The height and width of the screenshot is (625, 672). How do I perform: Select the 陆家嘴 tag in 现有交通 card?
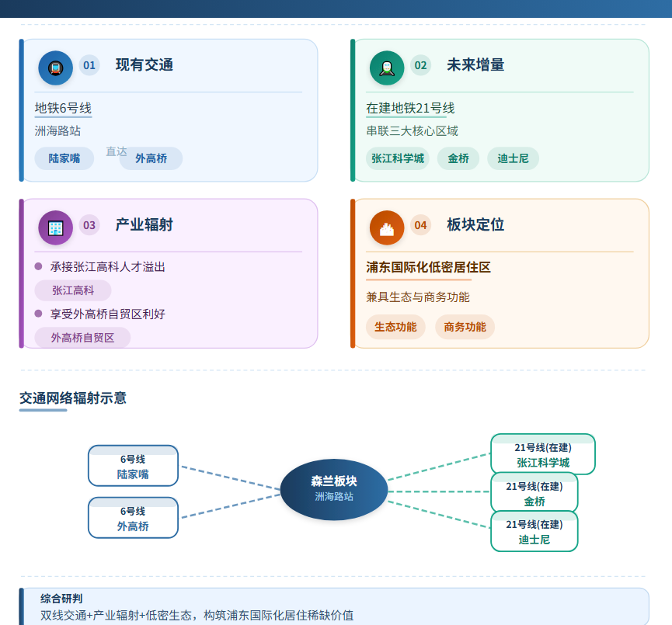(x=64, y=158)
